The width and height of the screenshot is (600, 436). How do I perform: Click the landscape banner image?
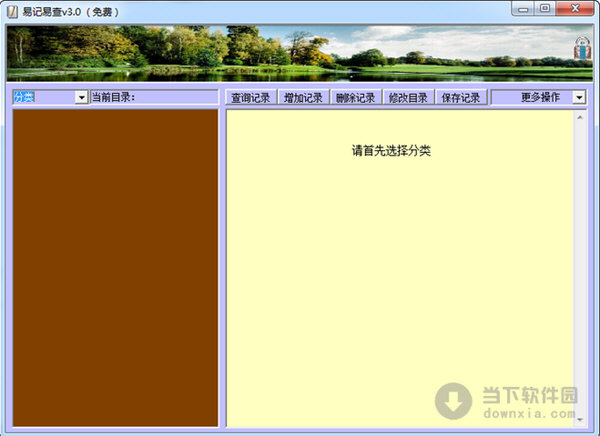(300, 54)
